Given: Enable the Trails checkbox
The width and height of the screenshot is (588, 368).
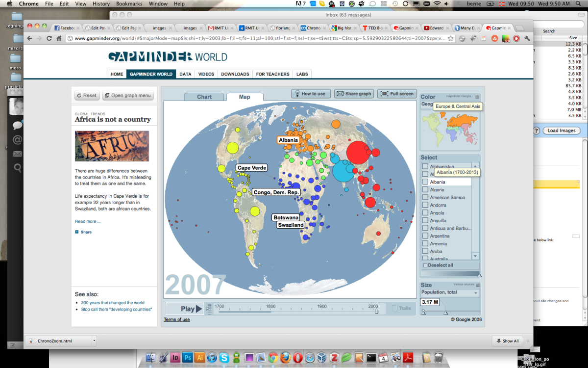Looking at the screenshot, I should coord(395,309).
